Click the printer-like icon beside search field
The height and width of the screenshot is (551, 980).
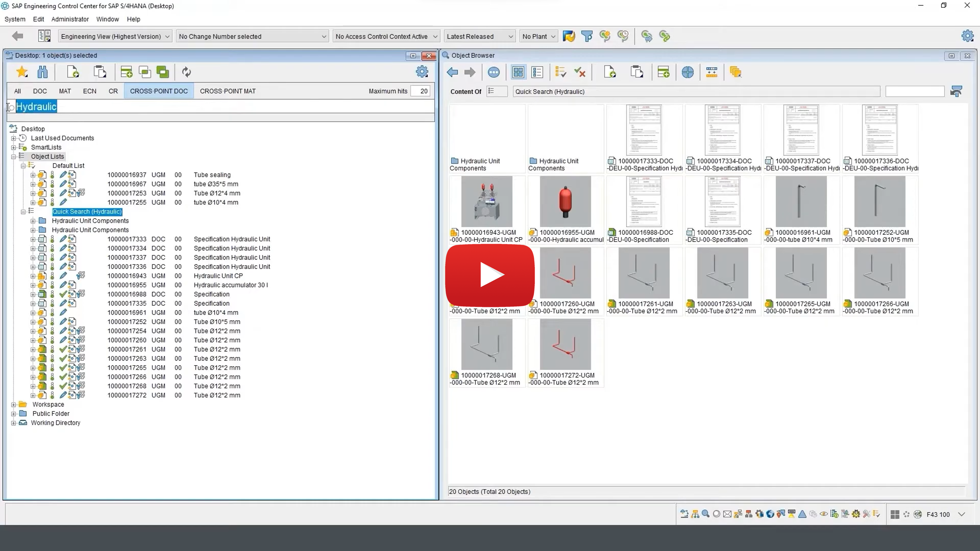[956, 91]
